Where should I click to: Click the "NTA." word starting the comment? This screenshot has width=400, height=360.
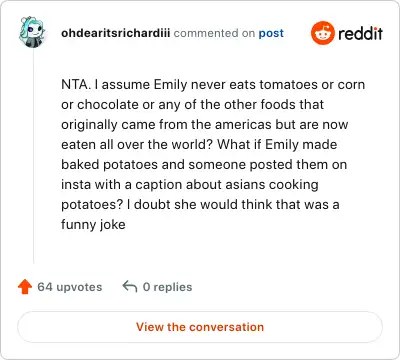click(x=76, y=84)
